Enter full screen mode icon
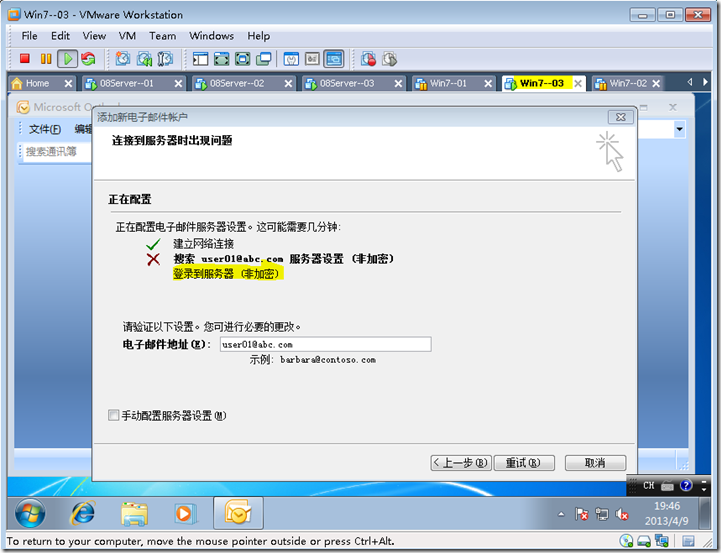Screen dimensions: 721x553 [243, 59]
